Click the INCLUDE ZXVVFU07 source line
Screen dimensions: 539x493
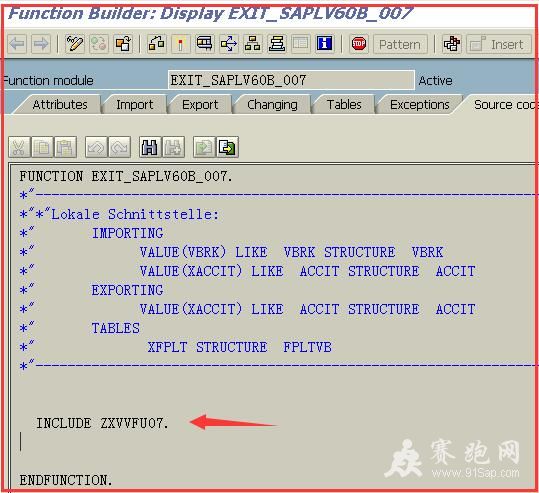[102, 423]
